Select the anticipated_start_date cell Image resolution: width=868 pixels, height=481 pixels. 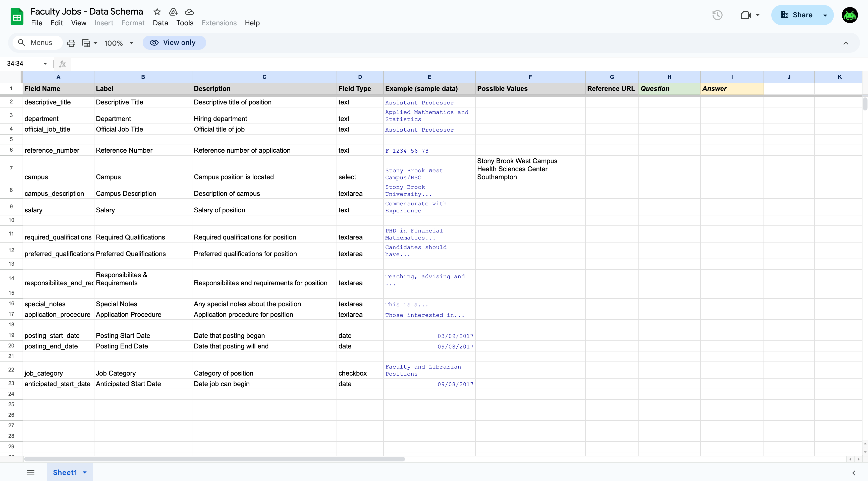click(x=58, y=384)
